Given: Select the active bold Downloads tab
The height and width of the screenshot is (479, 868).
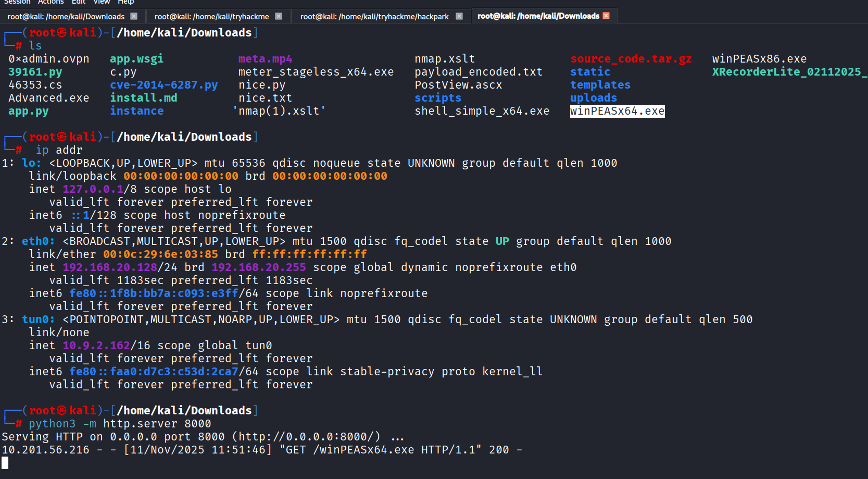Looking at the screenshot, I should [538, 16].
